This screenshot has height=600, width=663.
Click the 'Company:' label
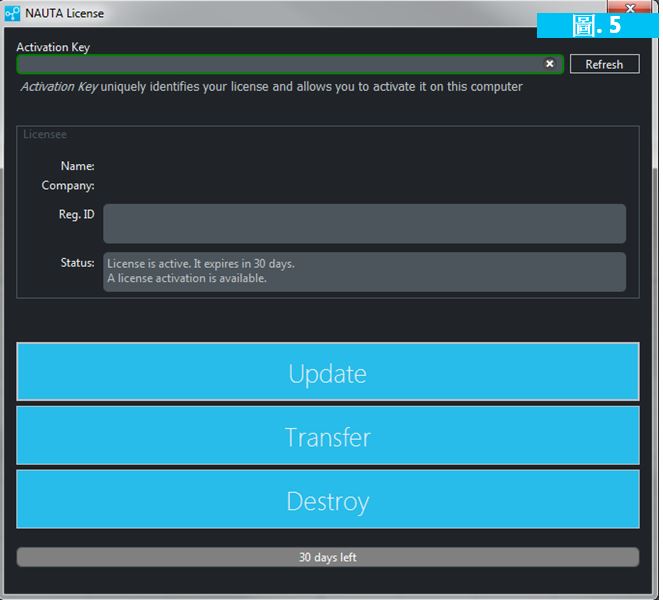click(68, 185)
